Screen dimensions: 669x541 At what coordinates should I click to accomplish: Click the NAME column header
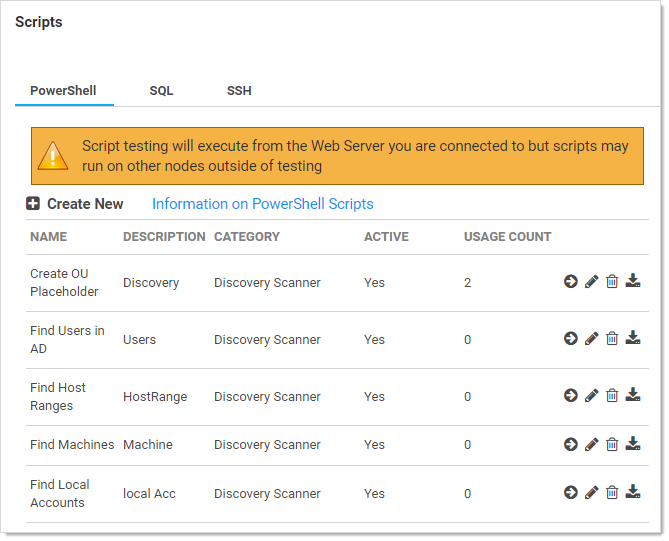48,237
